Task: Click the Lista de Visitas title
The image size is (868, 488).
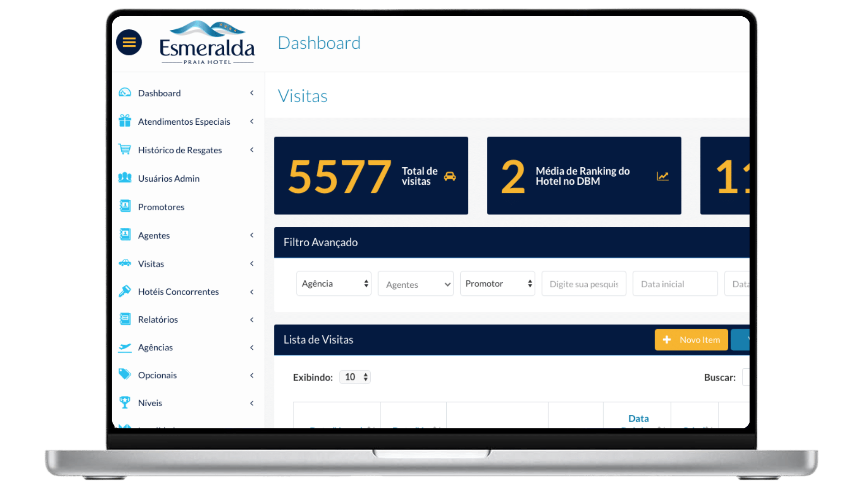Action: coord(318,340)
